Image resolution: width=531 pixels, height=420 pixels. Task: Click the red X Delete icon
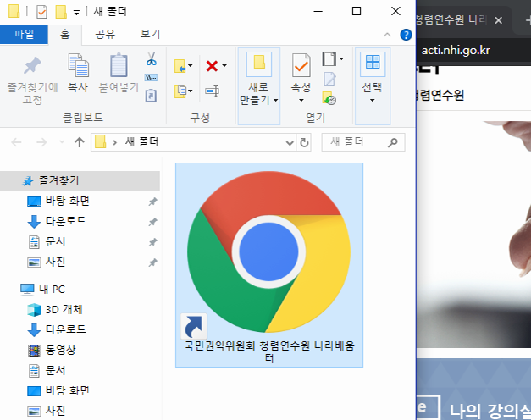[x=212, y=66]
